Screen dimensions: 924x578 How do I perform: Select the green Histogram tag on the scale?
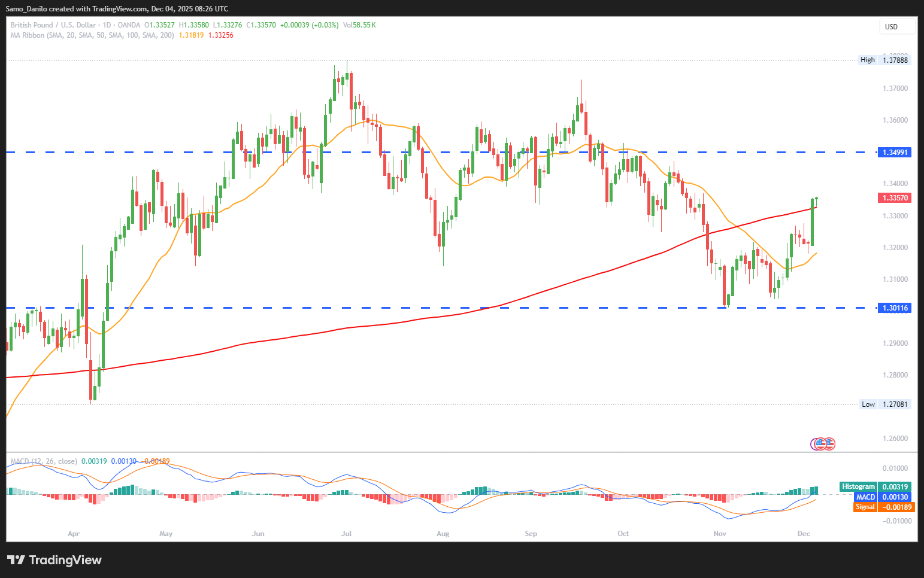point(858,486)
